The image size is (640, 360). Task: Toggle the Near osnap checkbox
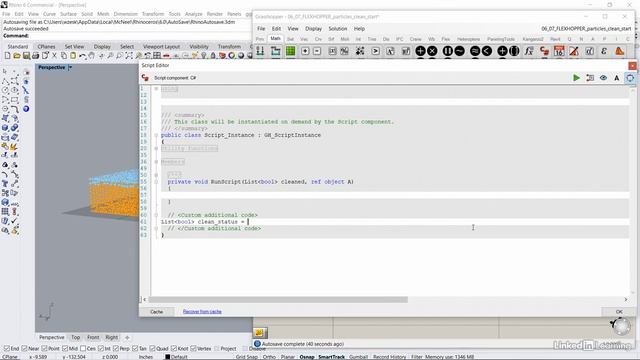[24, 349]
